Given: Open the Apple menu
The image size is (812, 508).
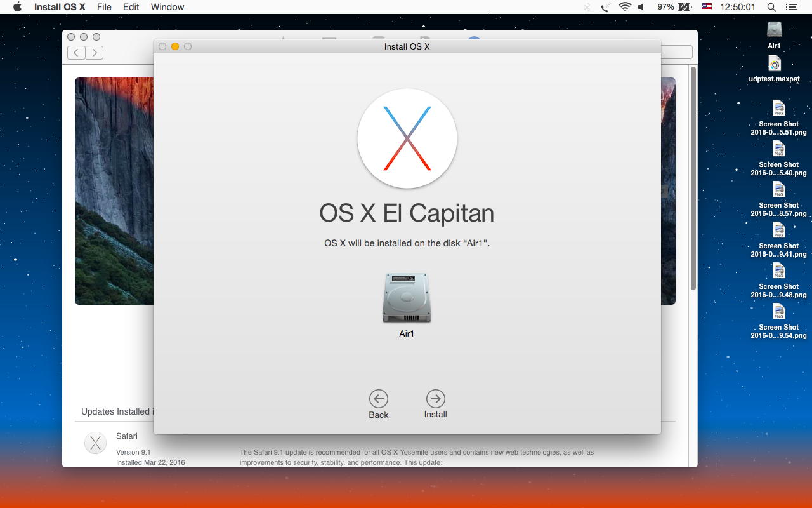Looking at the screenshot, I should 17,7.
